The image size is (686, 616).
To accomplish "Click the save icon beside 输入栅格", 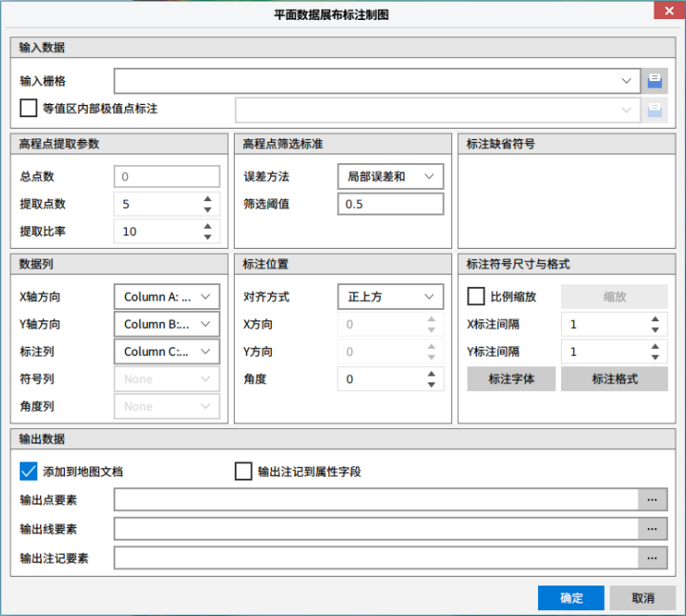I will 655,81.
